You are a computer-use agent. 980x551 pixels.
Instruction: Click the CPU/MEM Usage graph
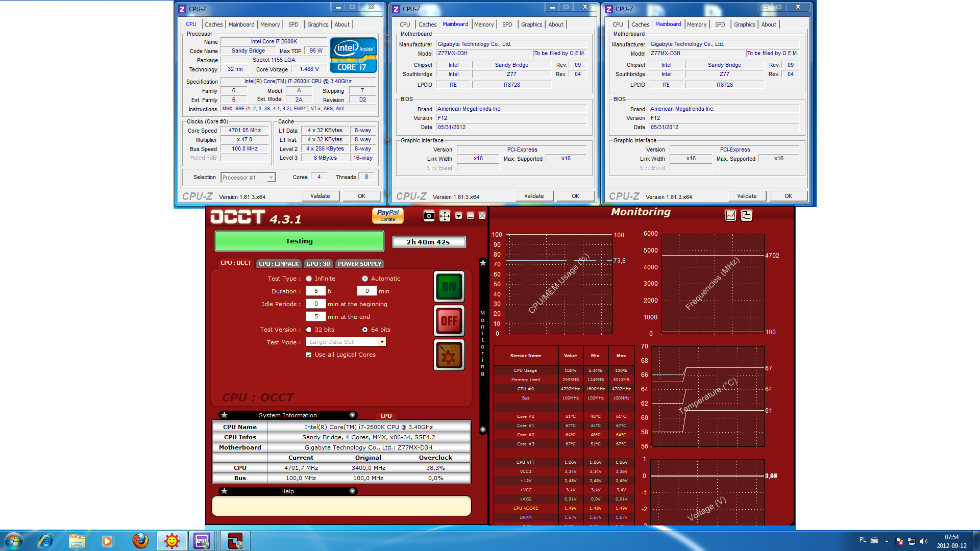point(559,284)
